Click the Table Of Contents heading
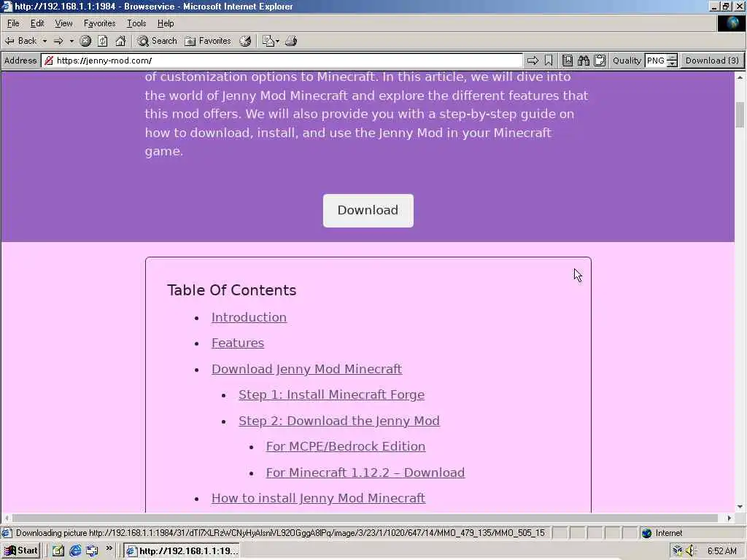 (231, 290)
